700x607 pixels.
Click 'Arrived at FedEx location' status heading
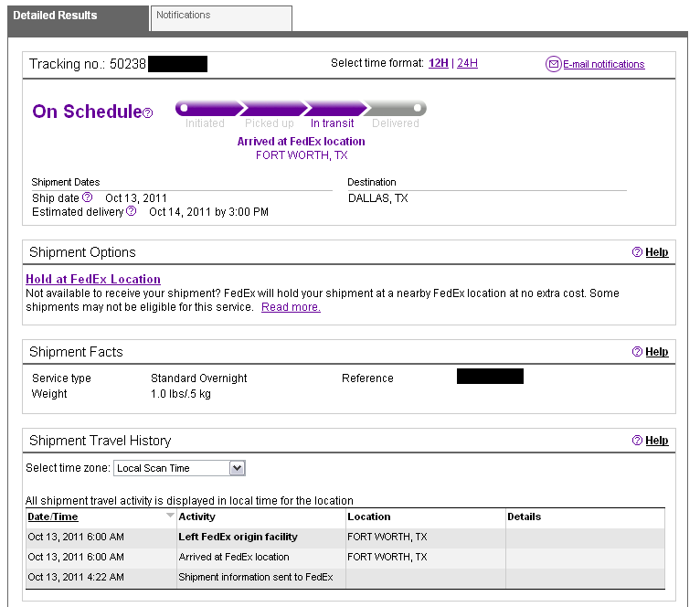coord(301,142)
